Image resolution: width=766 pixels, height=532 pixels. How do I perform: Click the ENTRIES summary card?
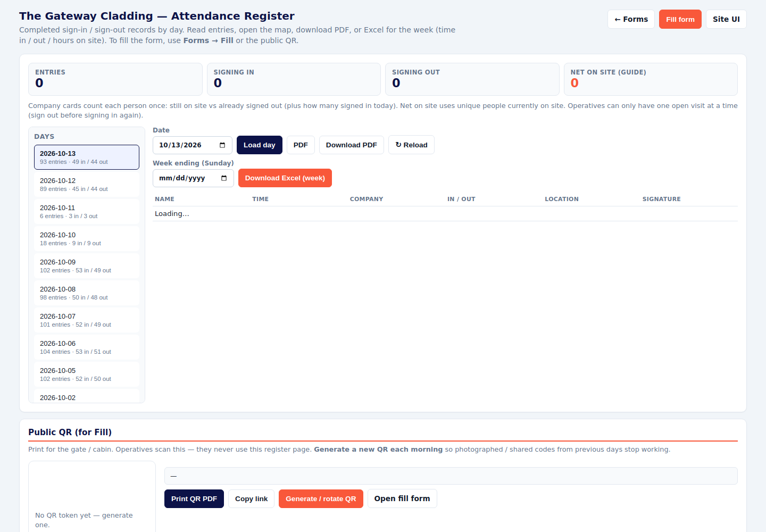click(x=115, y=79)
